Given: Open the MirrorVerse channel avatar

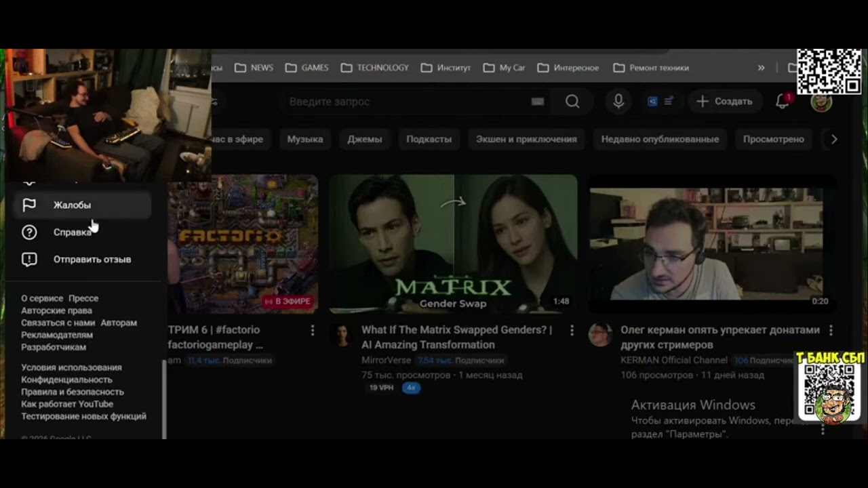Looking at the screenshot, I should coord(342,335).
